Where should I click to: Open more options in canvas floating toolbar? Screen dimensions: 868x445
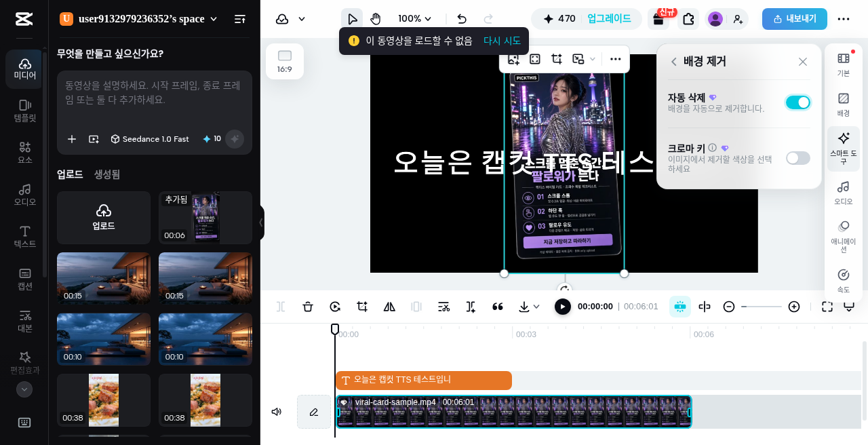[x=616, y=59]
